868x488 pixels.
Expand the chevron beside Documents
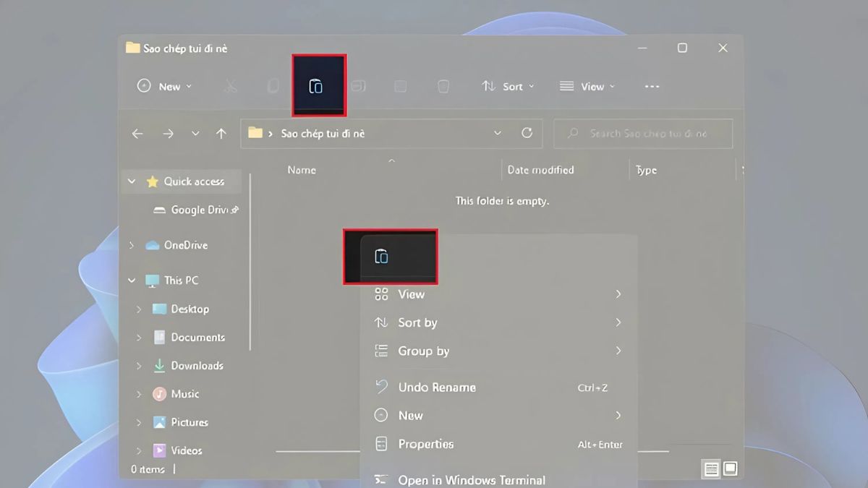139,338
